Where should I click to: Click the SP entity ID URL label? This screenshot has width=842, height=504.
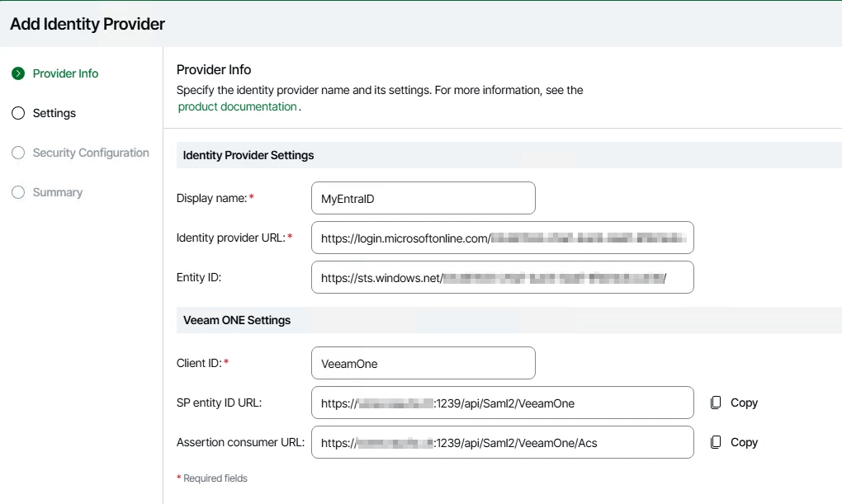pos(219,403)
